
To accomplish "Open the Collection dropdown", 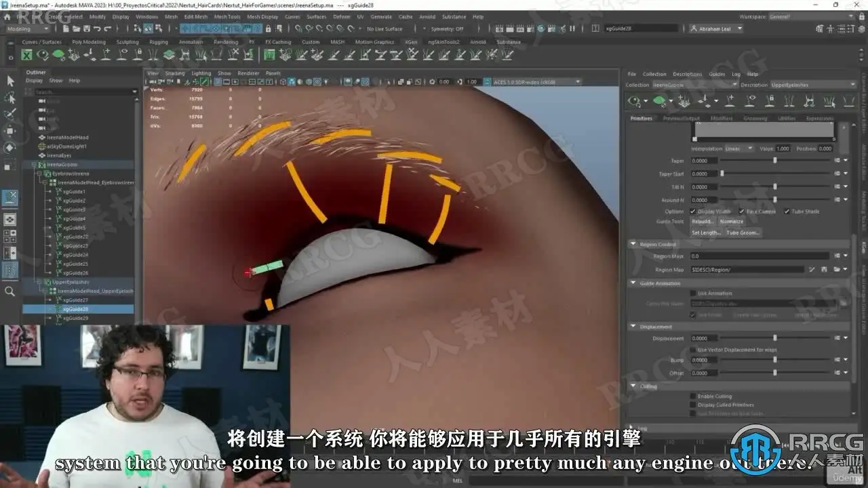I will pyautogui.click(x=695, y=85).
